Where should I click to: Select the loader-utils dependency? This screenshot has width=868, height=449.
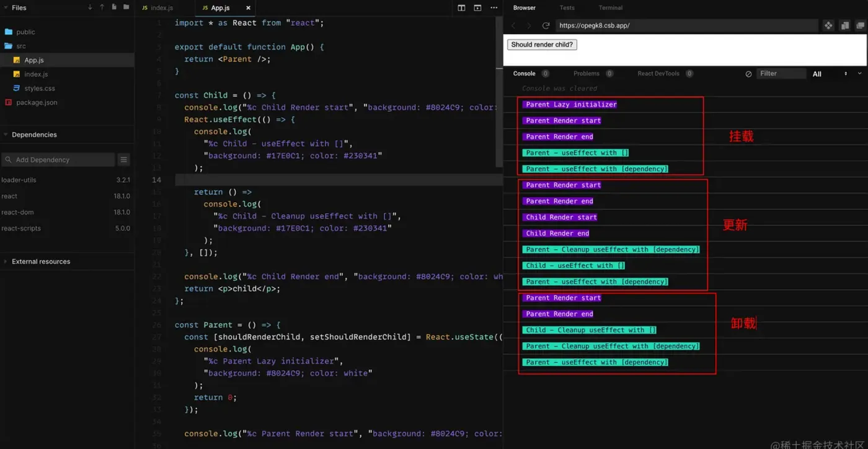pyautogui.click(x=67, y=180)
